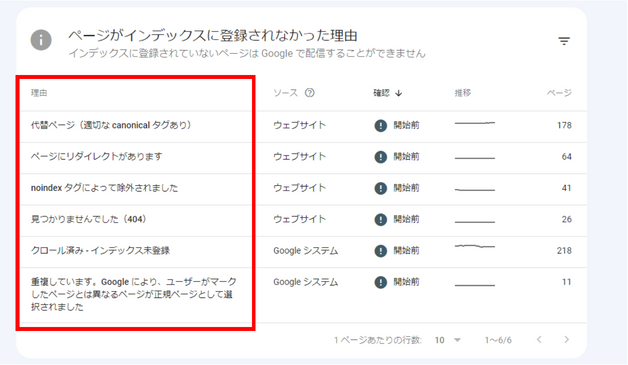The height and width of the screenshot is (365, 628).
Task: Go to next page chevron
Action: (x=566, y=340)
